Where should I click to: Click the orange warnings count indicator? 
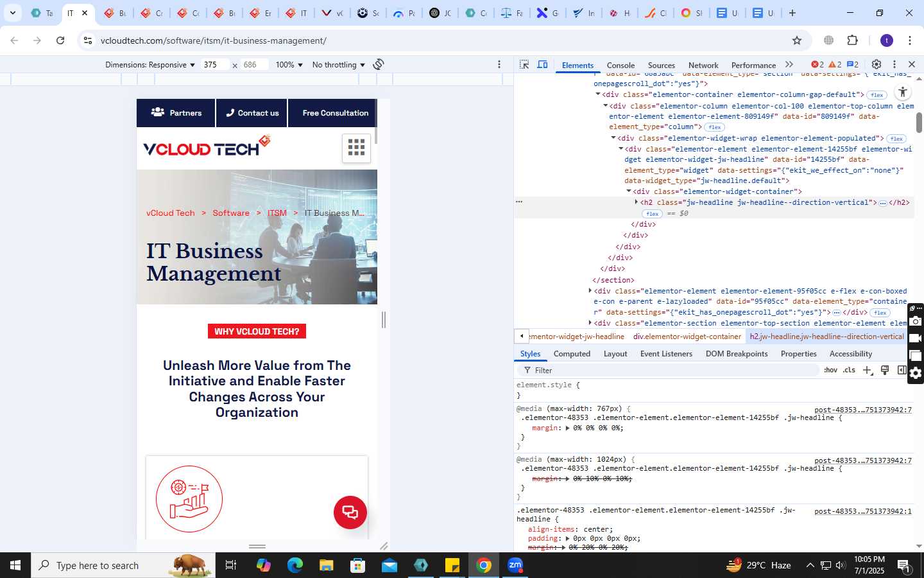(835, 64)
